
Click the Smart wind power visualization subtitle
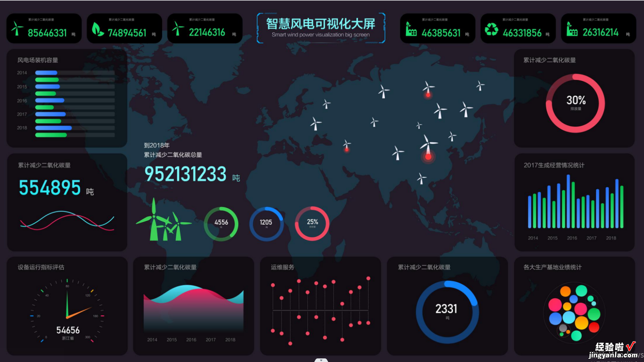tap(321, 35)
